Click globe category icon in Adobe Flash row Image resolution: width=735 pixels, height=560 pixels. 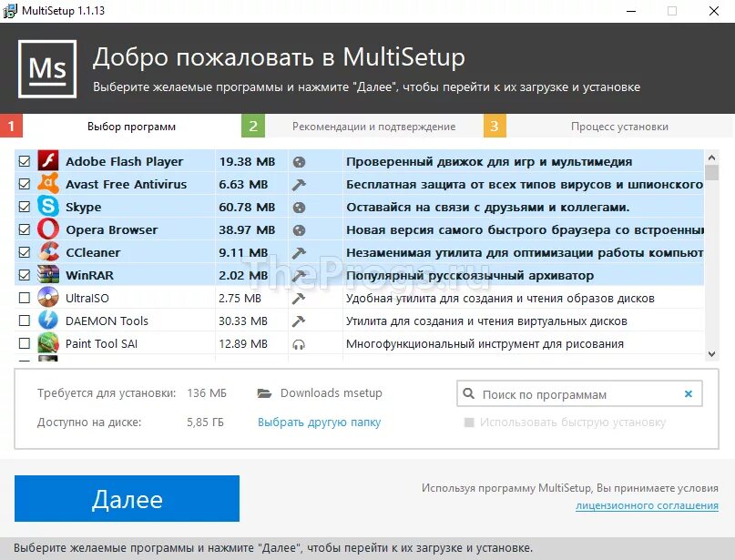[299, 162]
